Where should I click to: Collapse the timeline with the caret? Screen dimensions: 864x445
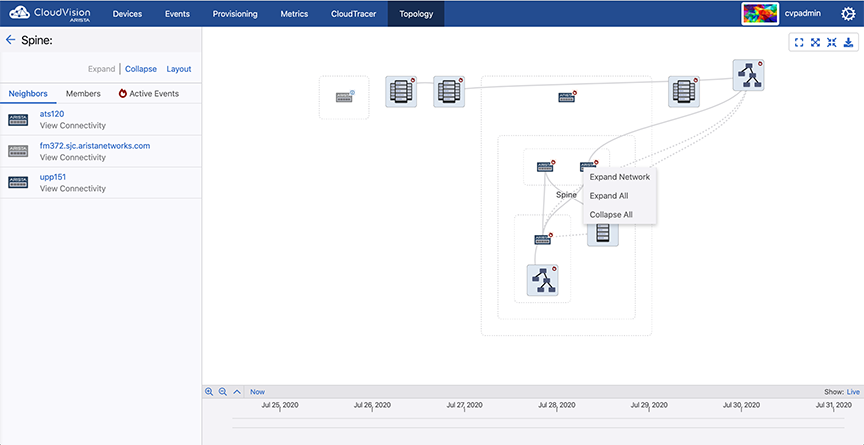tap(237, 392)
